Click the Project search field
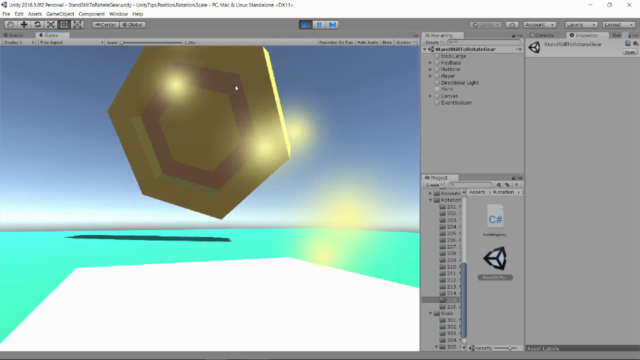This screenshot has width=640, height=360. pos(470,185)
